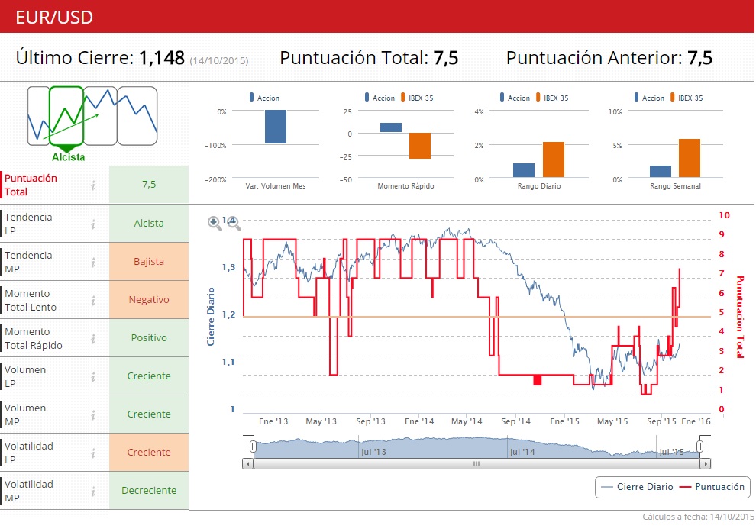Viewport: 756px width, 532px height.
Task: Click the blue Accion bar in Momento Rápido
Action: [390, 127]
